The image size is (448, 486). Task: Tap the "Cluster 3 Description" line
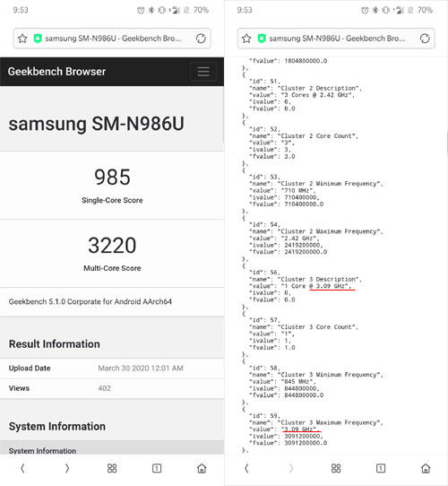coord(306,279)
